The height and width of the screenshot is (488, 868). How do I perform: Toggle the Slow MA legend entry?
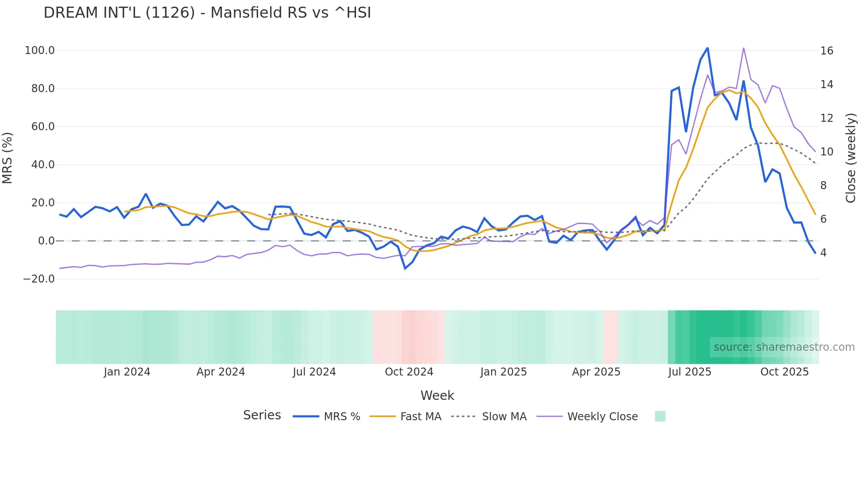pos(489,417)
